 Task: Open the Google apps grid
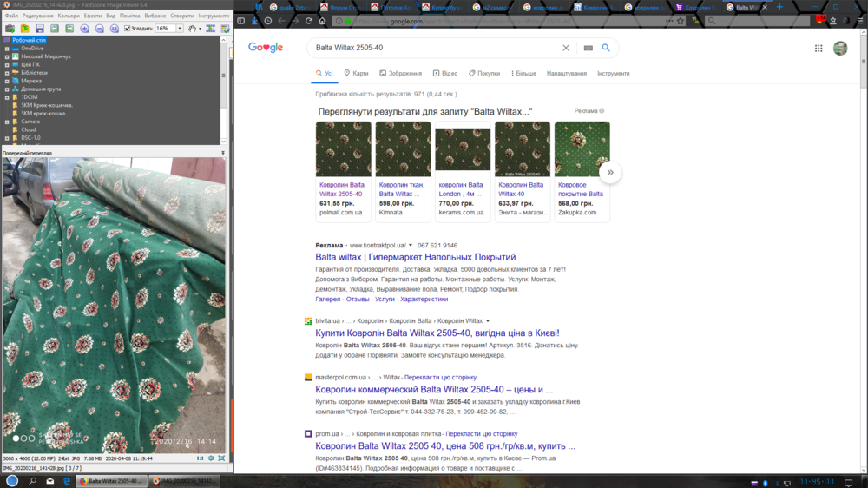pos(819,48)
